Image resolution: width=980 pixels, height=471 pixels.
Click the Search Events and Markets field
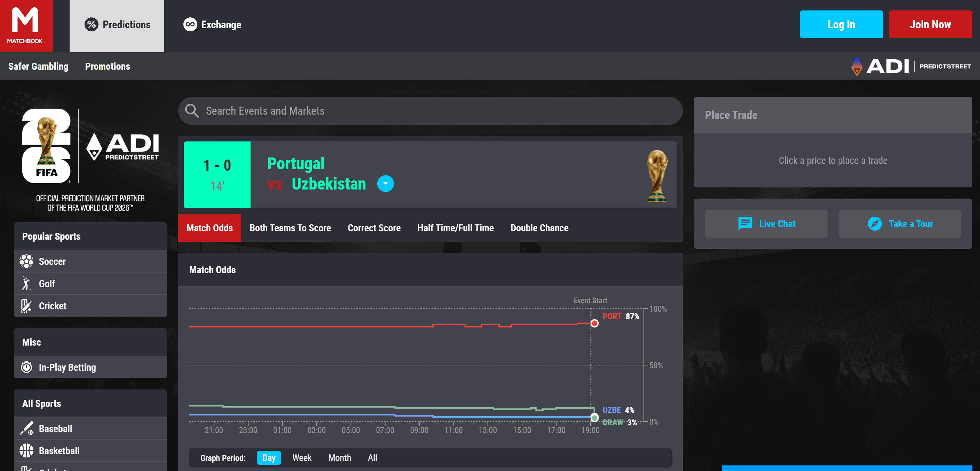tap(430, 111)
